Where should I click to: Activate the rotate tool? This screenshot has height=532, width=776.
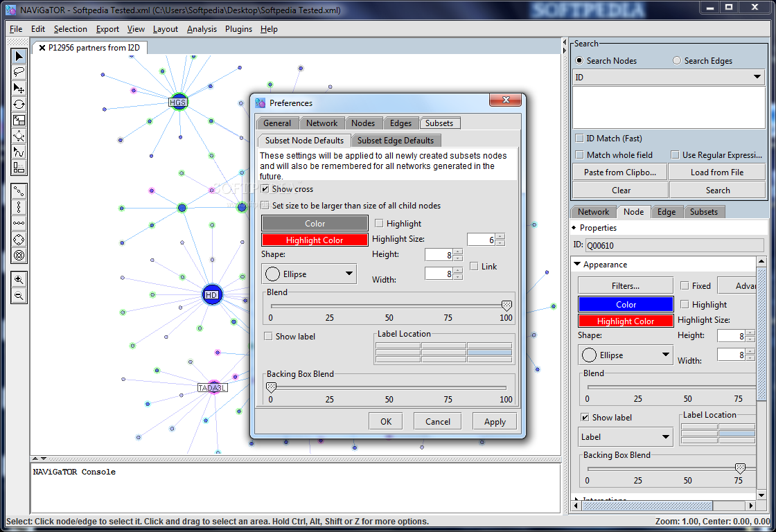19,104
